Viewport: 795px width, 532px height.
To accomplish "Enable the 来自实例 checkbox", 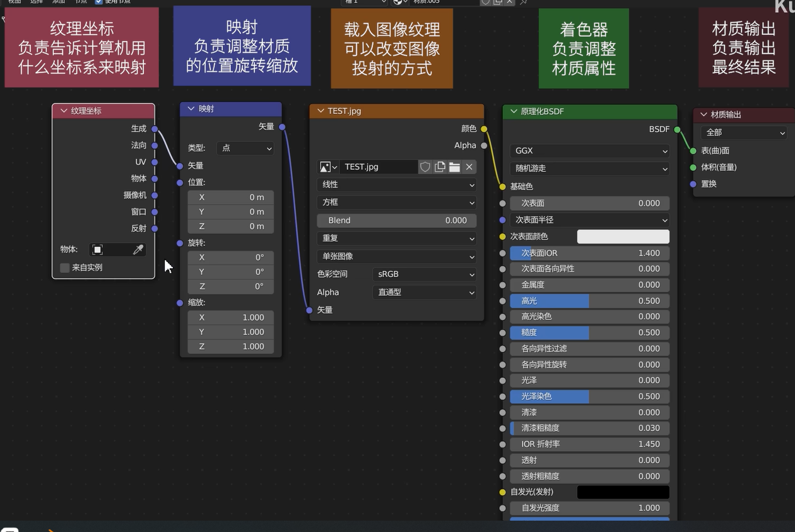I will [x=65, y=268].
